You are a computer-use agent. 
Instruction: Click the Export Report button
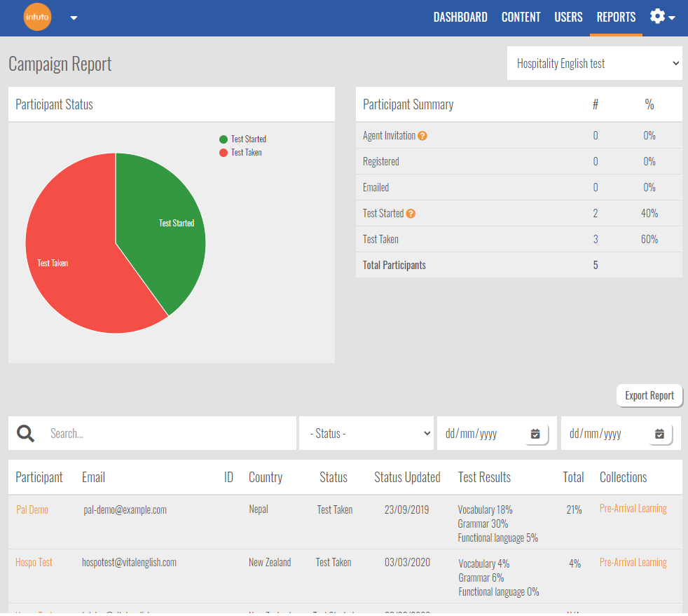[649, 396]
